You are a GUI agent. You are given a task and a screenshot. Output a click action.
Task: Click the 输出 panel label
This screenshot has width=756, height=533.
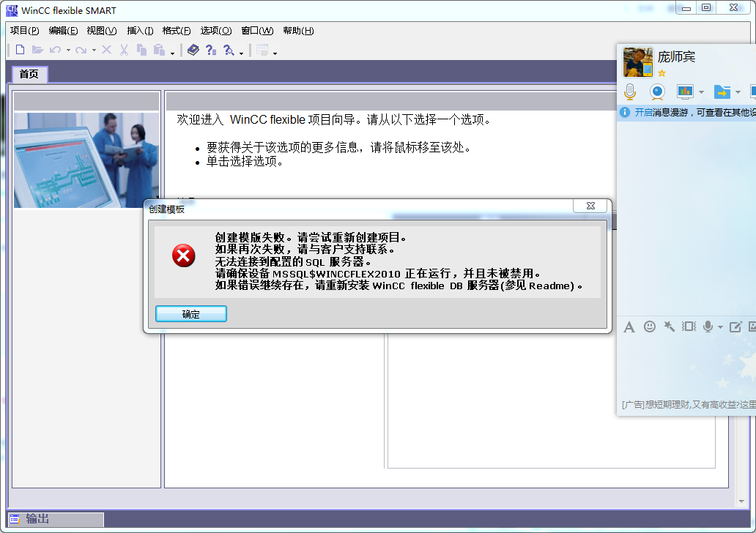pyautogui.click(x=37, y=519)
